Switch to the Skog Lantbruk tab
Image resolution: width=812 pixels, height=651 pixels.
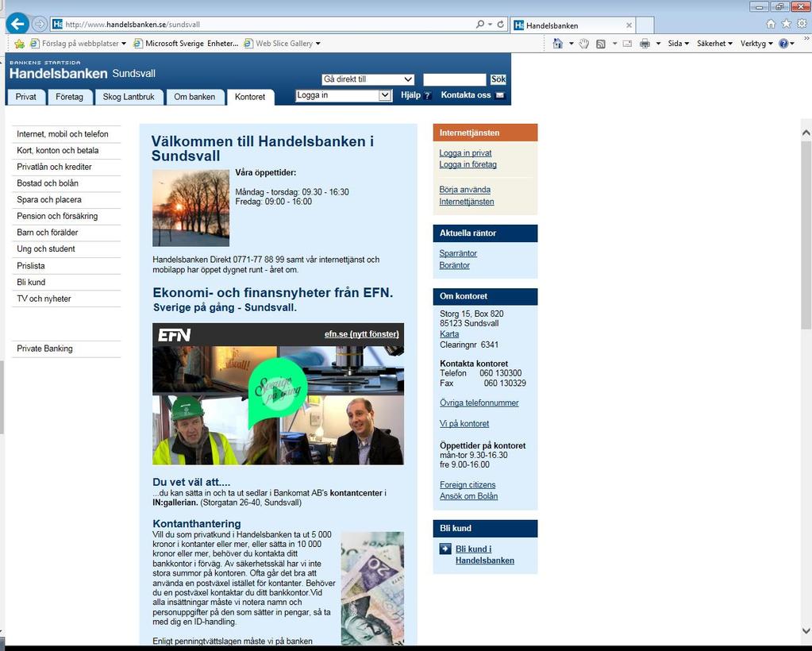click(129, 97)
